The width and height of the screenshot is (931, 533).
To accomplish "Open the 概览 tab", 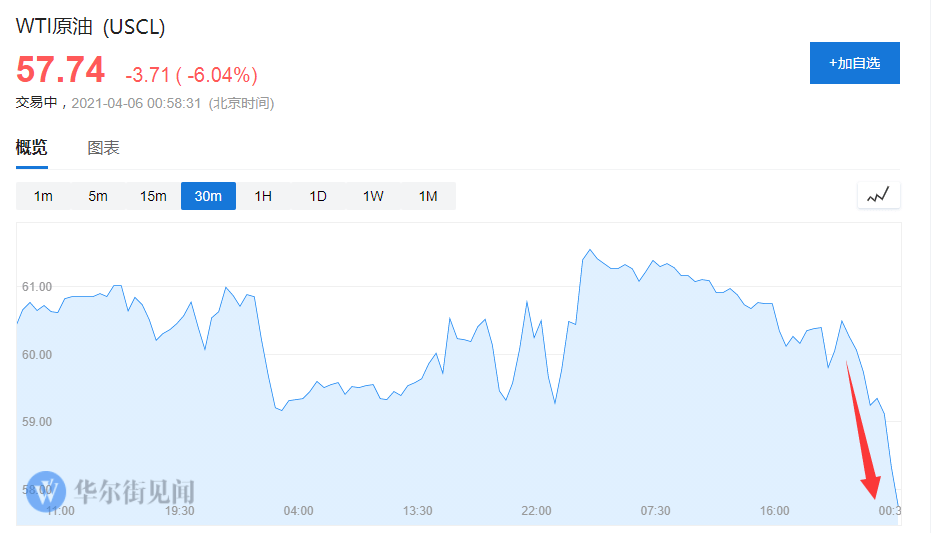I will point(31,147).
